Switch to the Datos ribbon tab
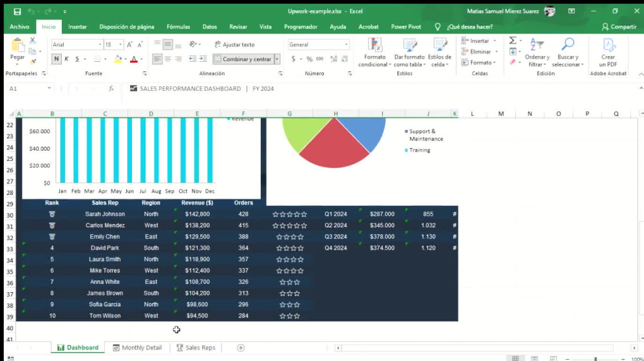The image size is (644, 361). [x=209, y=26]
